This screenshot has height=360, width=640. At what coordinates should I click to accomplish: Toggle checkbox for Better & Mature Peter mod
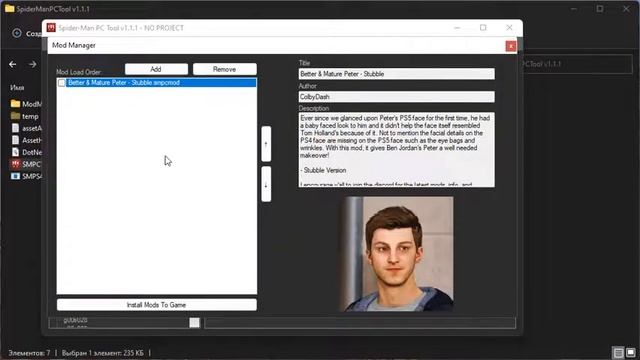tap(62, 83)
